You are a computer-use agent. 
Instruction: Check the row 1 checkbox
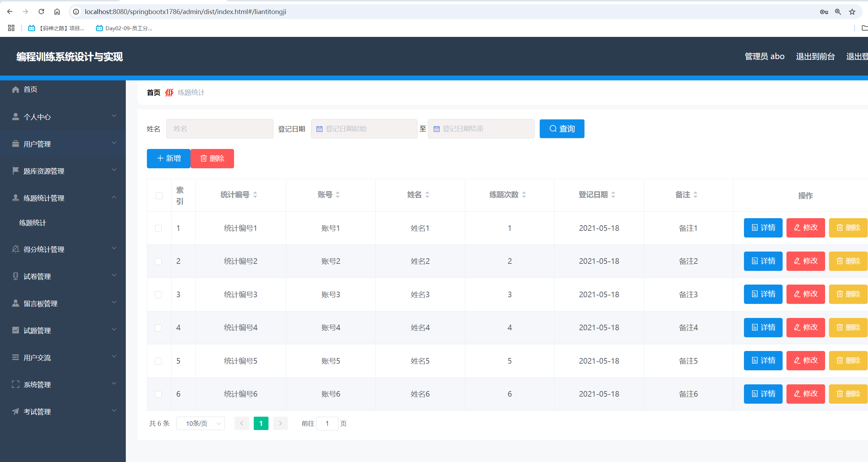tap(158, 228)
